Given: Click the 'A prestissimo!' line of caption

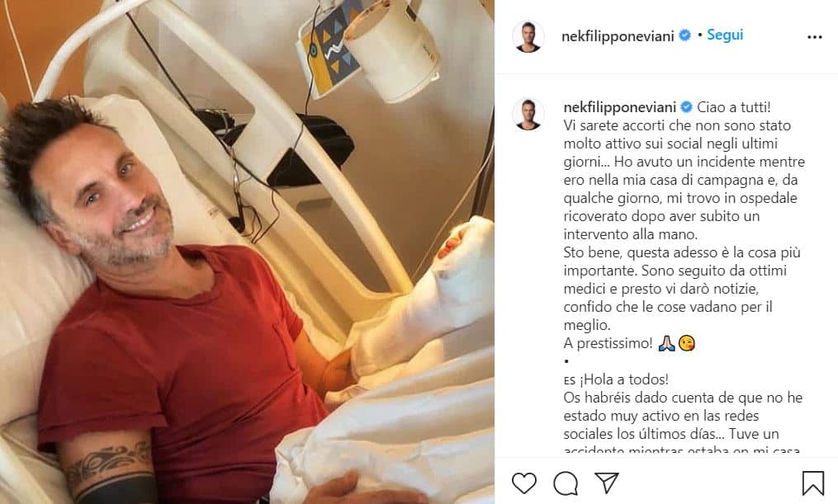Looking at the screenshot, I should [608, 343].
